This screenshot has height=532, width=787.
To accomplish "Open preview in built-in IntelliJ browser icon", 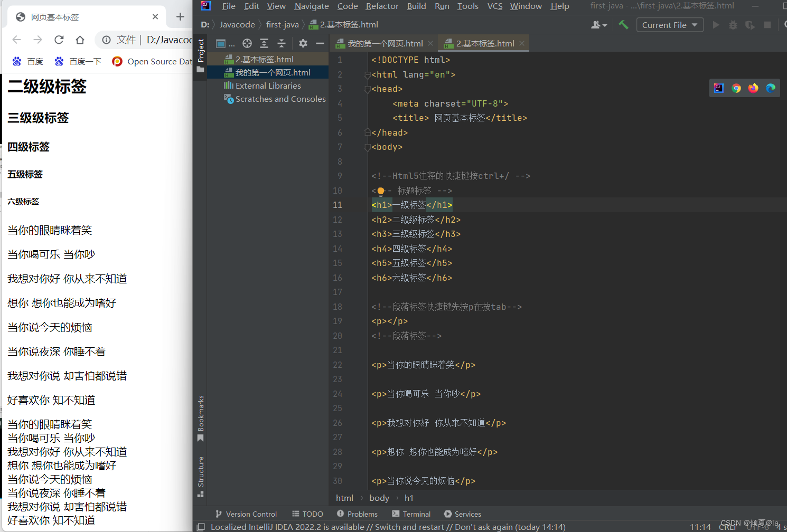I will coord(719,88).
